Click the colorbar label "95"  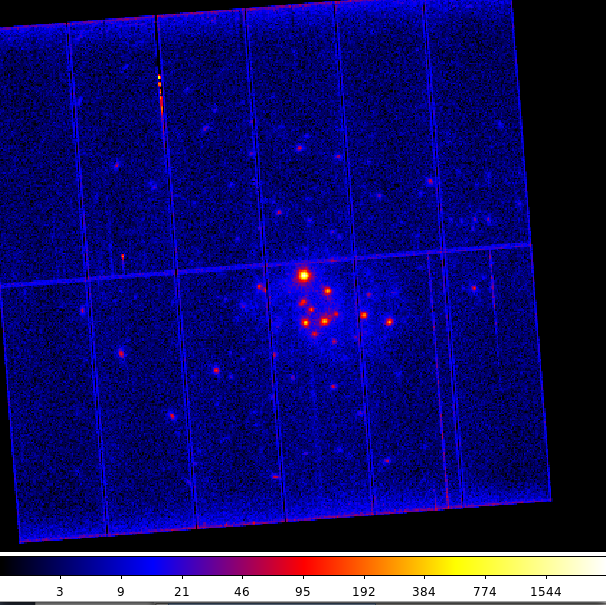(303, 592)
